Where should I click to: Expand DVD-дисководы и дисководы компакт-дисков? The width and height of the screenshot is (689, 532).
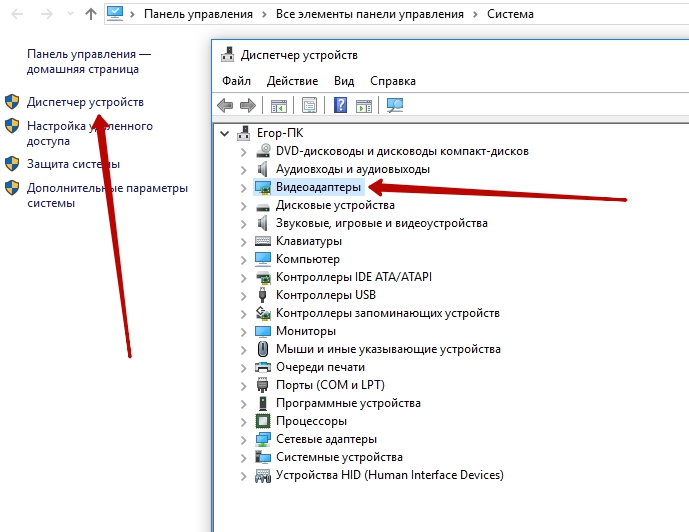tap(243, 152)
